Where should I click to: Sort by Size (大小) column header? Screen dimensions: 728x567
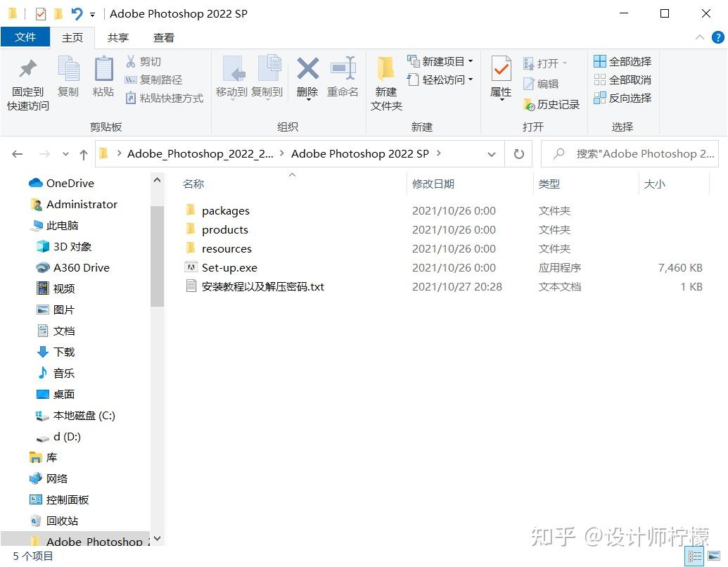click(654, 184)
